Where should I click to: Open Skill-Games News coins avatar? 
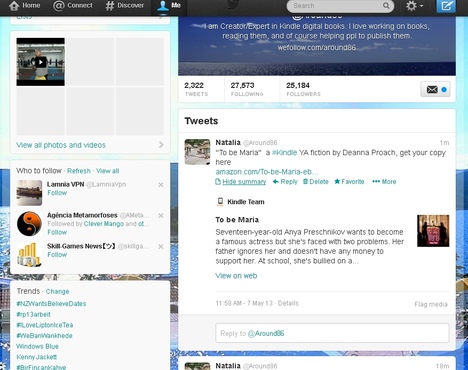coord(29,255)
